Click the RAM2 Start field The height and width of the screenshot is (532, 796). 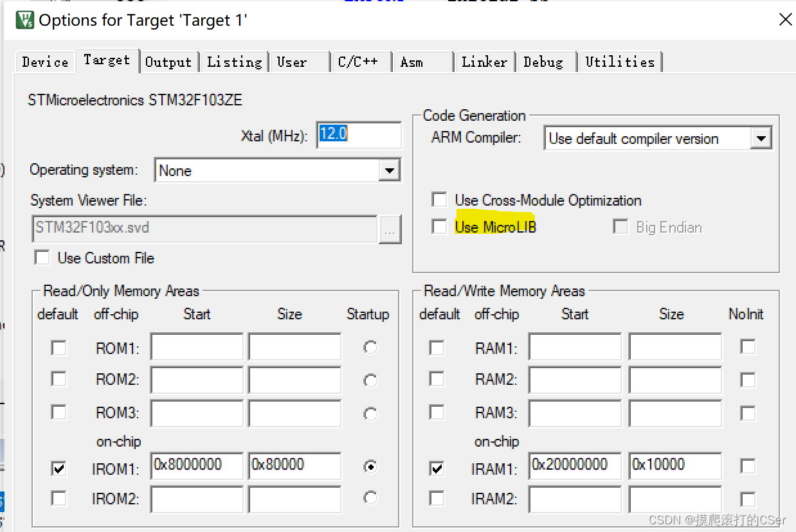(575, 379)
